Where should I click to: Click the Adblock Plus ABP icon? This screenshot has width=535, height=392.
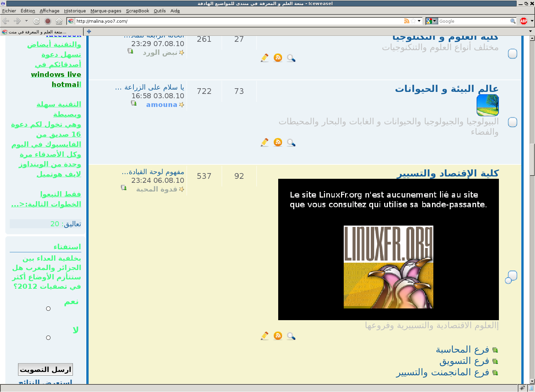coord(524,21)
